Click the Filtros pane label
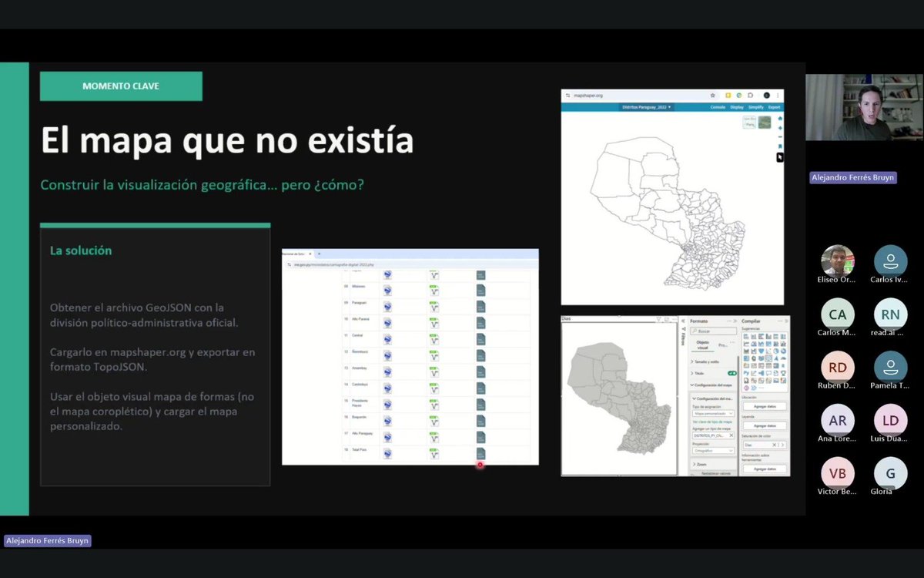The height and width of the screenshot is (578, 924). 683,338
